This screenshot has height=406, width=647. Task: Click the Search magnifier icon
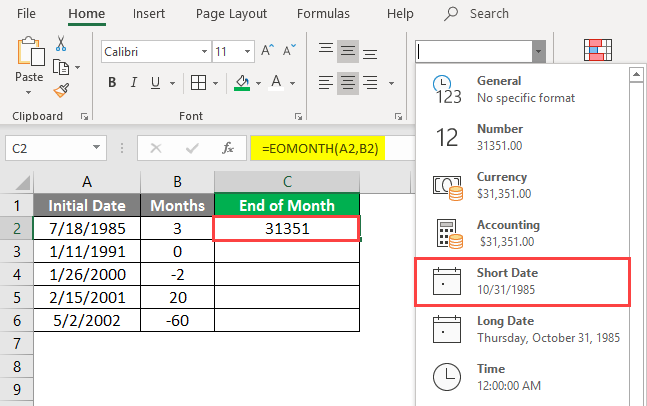451,14
